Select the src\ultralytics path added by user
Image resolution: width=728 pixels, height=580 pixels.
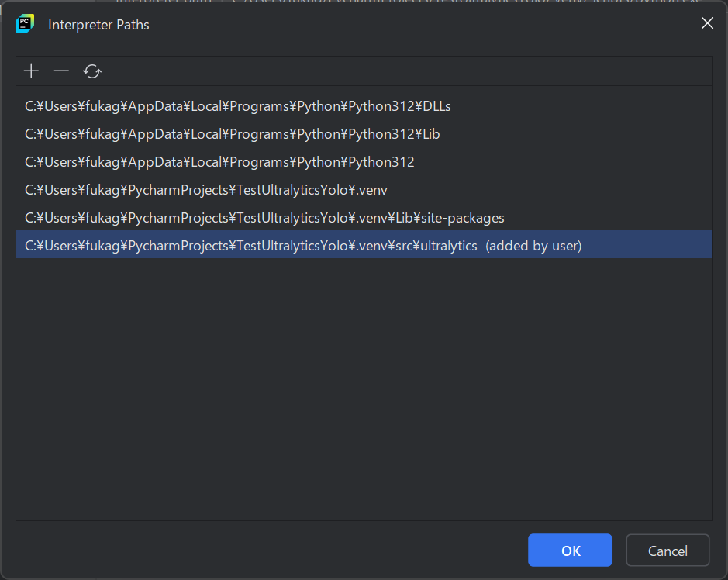[x=364, y=244]
